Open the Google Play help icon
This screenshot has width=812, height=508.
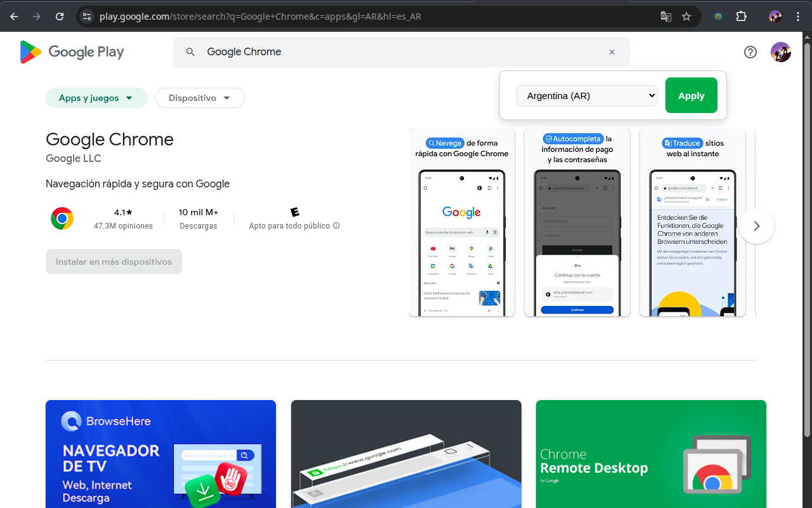(750, 52)
